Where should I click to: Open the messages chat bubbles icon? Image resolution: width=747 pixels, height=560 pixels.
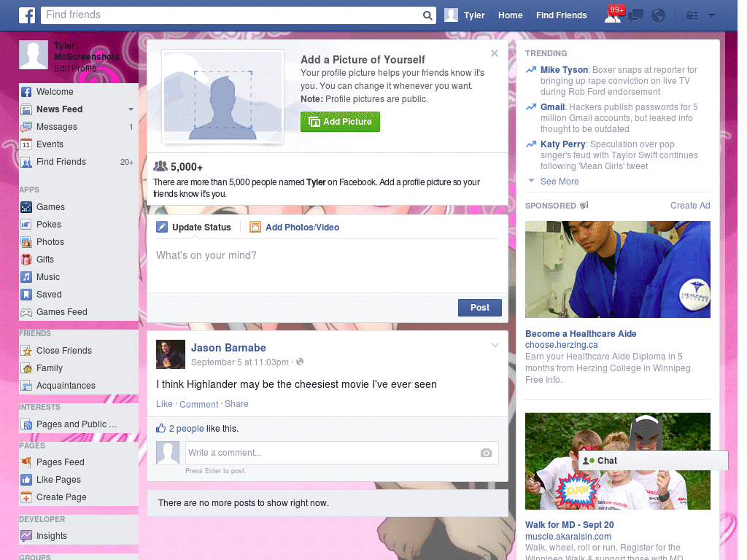pos(635,16)
